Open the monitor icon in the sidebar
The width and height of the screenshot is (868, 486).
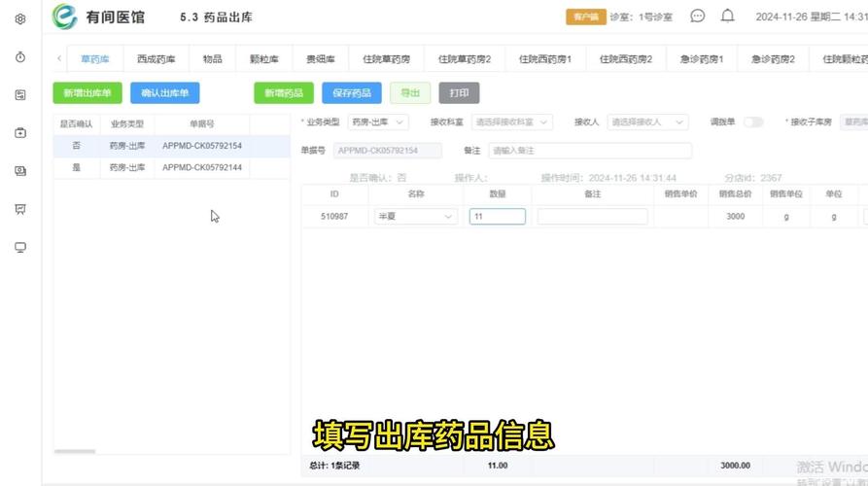(x=20, y=247)
